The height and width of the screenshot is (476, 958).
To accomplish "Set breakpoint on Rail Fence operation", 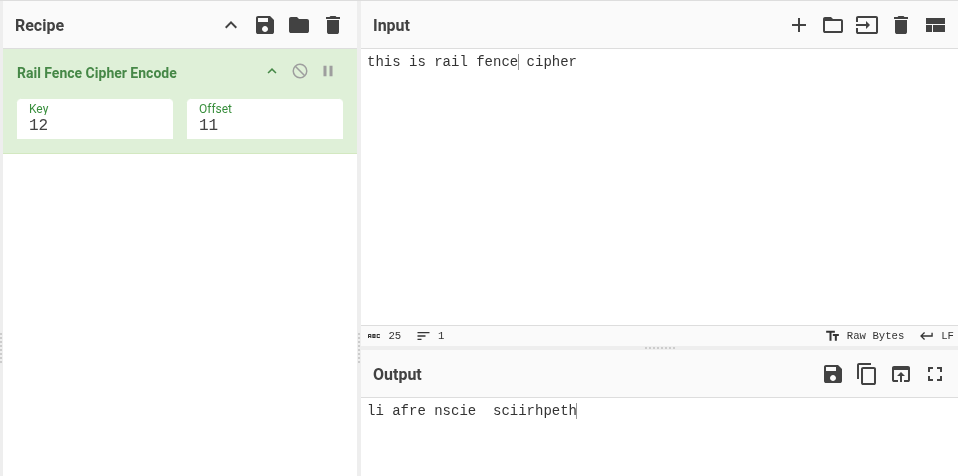I will click(327, 71).
